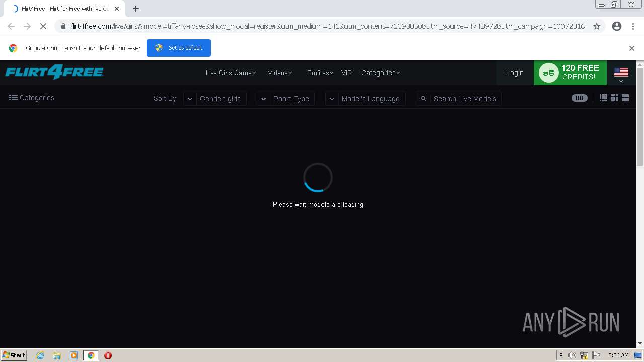
Task: Click the address bar URL
Action: coord(328,26)
